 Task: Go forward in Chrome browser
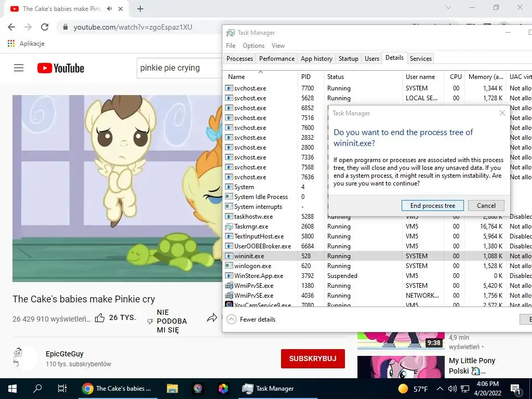[28, 27]
